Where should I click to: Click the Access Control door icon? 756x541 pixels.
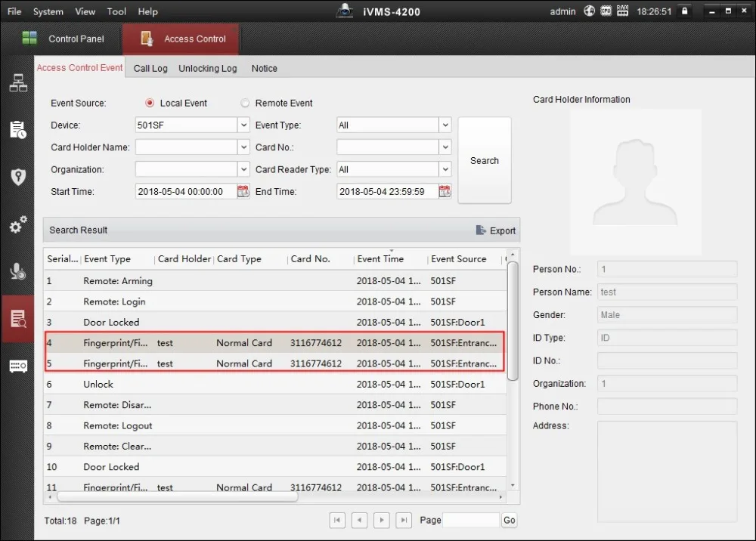pos(147,39)
